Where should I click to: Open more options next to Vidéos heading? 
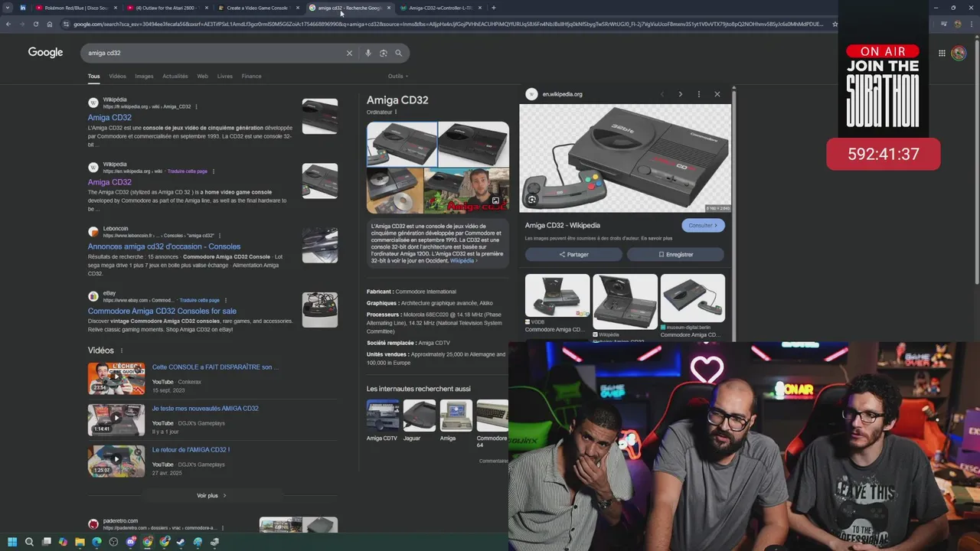pos(122,350)
